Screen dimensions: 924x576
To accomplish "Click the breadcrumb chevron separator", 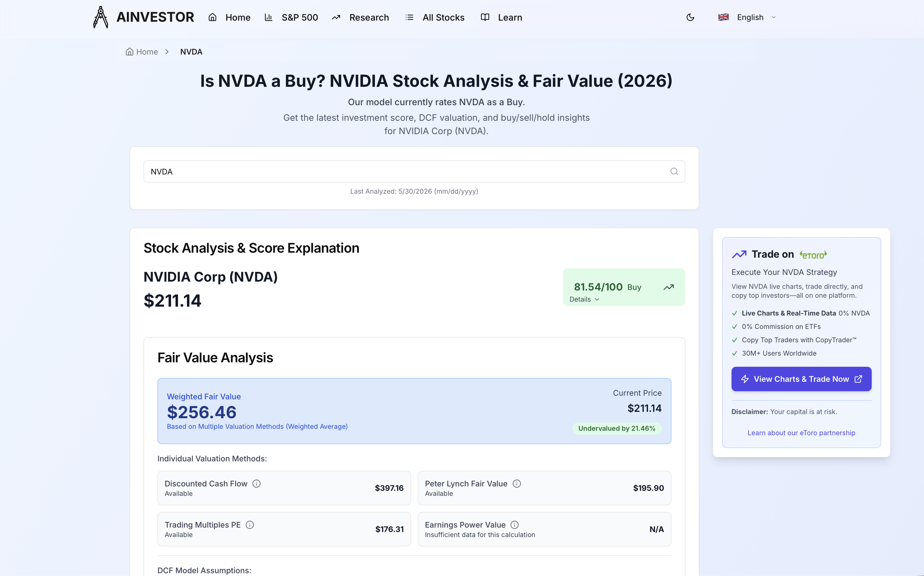I will pyautogui.click(x=167, y=51).
